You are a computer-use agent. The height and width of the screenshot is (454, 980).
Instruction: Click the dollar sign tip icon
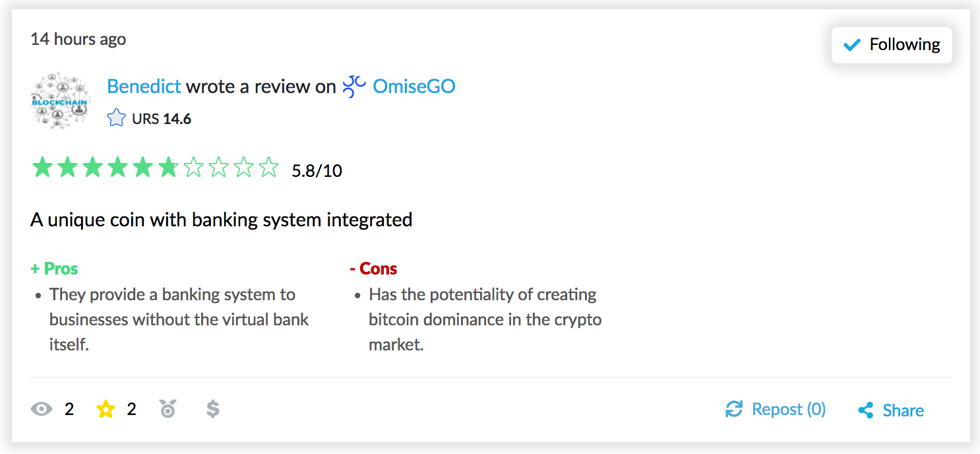click(212, 410)
